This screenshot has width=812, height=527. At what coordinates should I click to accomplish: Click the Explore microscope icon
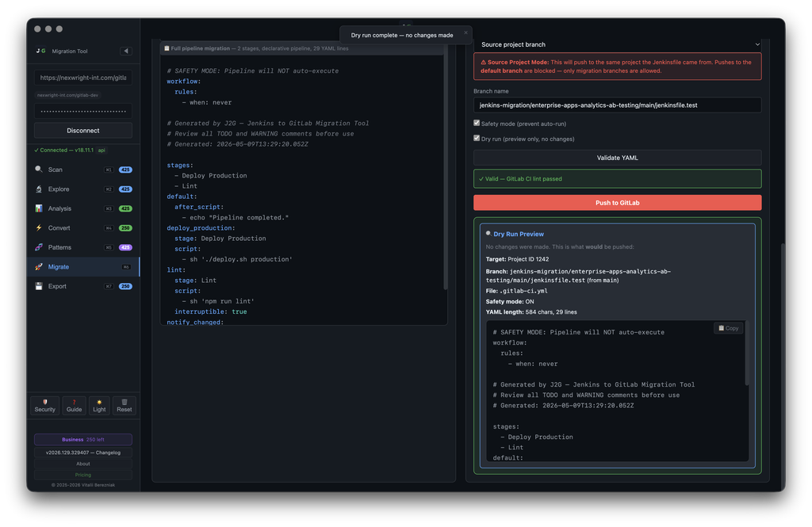coord(38,189)
